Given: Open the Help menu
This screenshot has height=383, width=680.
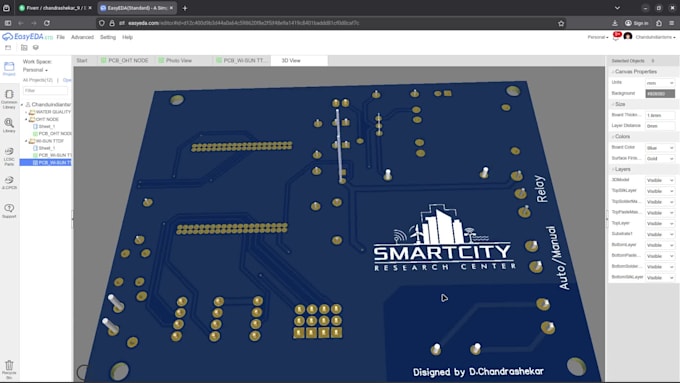Looking at the screenshot, I should pos(128,37).
